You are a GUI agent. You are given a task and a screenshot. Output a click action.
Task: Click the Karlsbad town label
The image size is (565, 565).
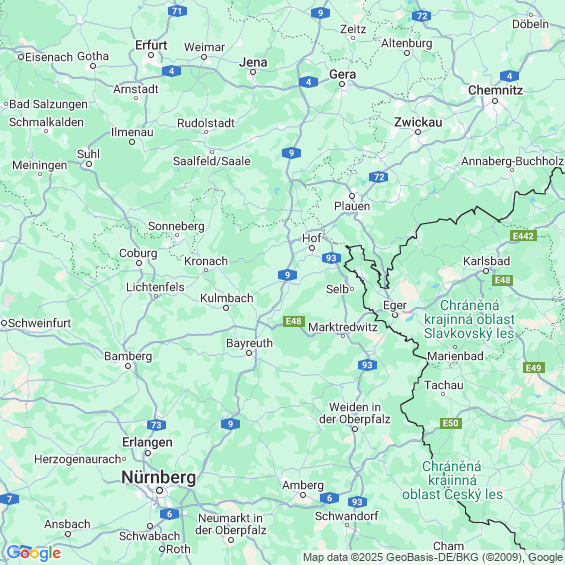point(486,261)
